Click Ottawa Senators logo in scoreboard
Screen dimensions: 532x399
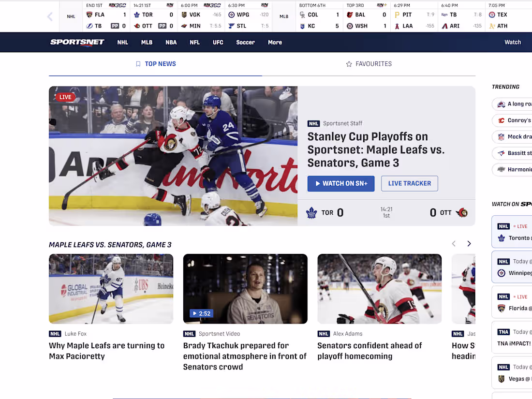[x=137, y=26]
